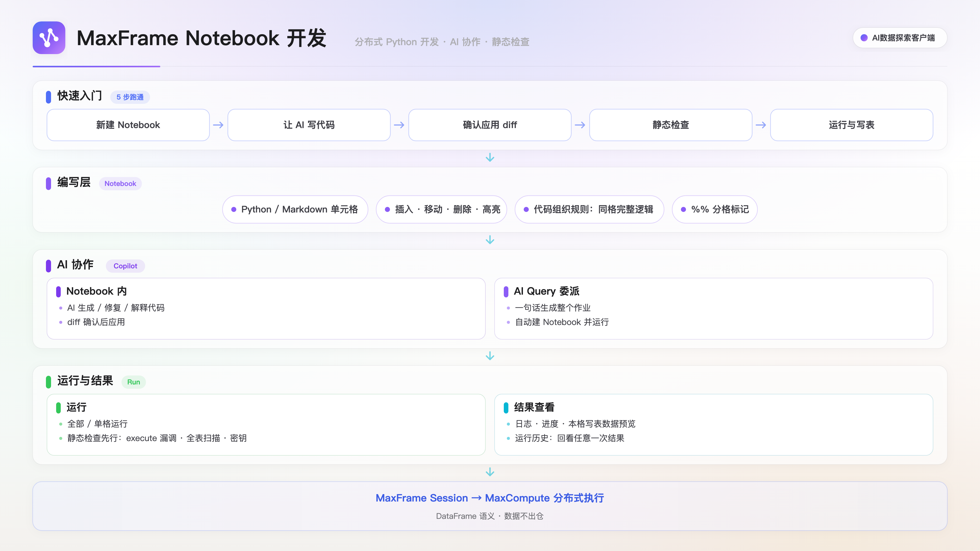The height and width of the screenshot is (551, 980).
Task: Click the AI数据探索客户端 badge
Action: tap(900, 38)
